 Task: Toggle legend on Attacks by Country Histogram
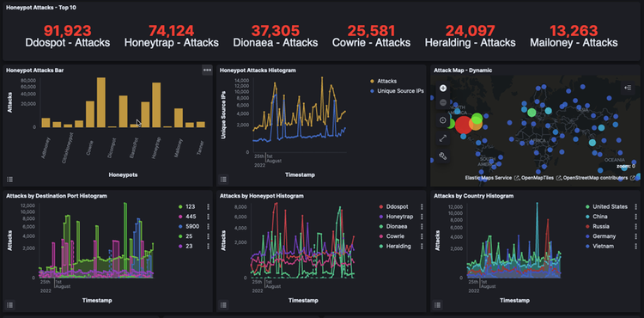point(437,305)
